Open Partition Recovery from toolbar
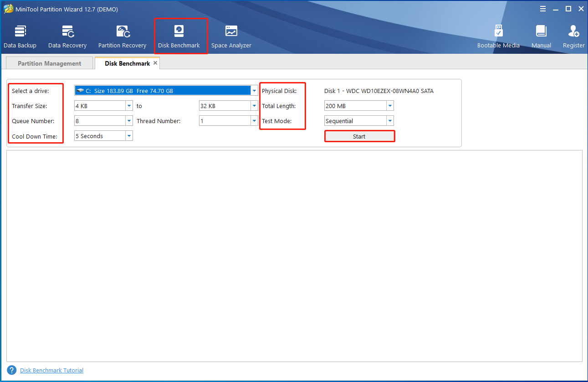The image size is (588, 382). (x=122, y=37)
